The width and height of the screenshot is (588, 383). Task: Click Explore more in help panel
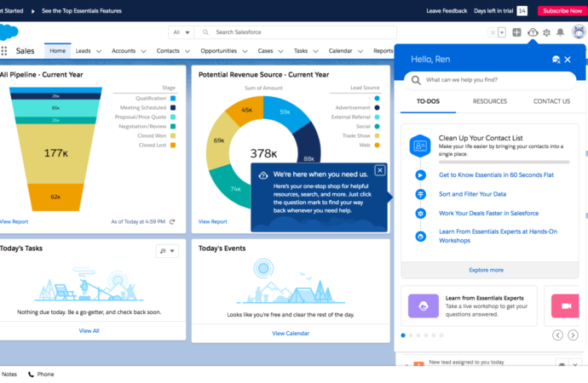[486, 271]
